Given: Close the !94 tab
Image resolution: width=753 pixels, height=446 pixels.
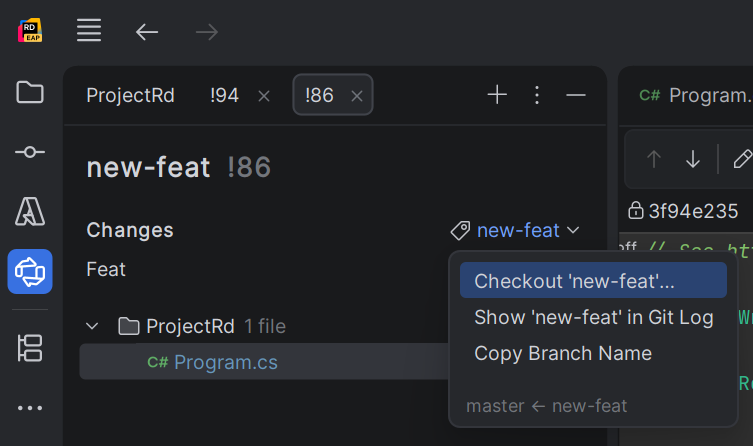Looking at the screenshot, I should click(264, 96).
